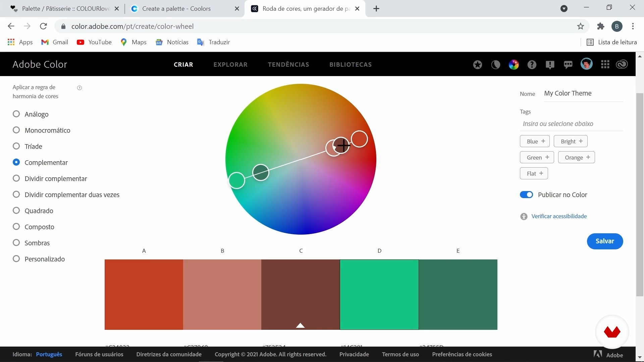
Task: Toggle the Publicar no Color switch
Action: [526, 195]
